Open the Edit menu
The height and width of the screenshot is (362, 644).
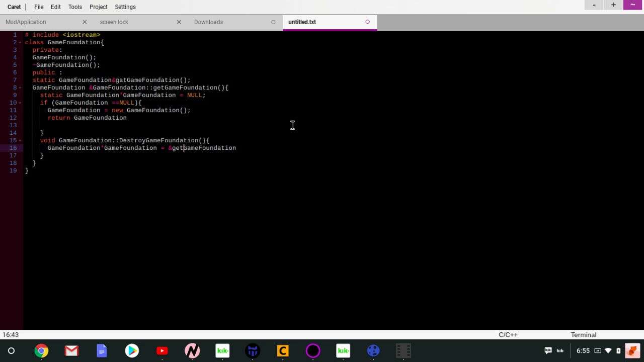(x=56, y=7)
